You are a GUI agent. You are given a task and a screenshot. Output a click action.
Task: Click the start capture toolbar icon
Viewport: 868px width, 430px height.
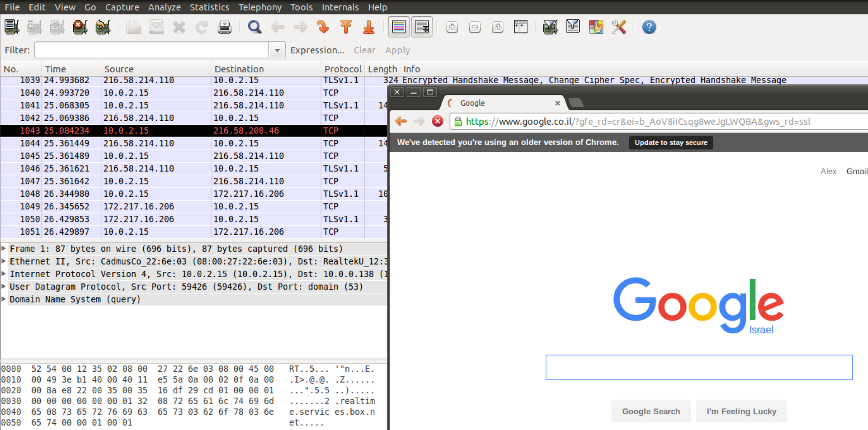(57, 27)
